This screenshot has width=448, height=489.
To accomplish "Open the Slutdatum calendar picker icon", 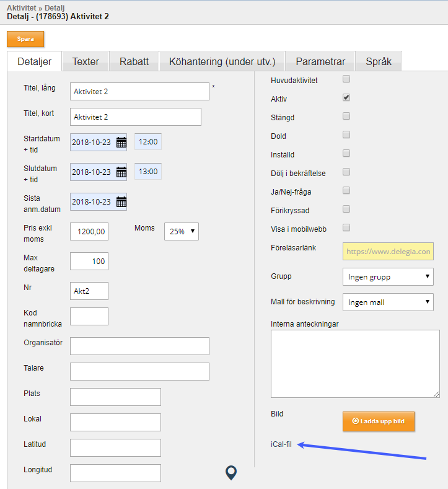I will point(121,172).
